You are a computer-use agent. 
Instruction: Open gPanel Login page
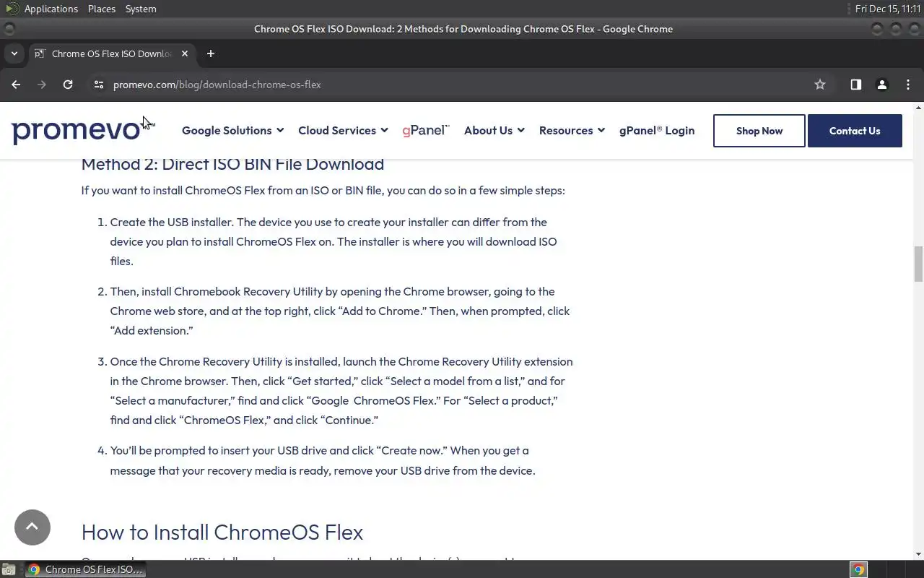(657, 131)
